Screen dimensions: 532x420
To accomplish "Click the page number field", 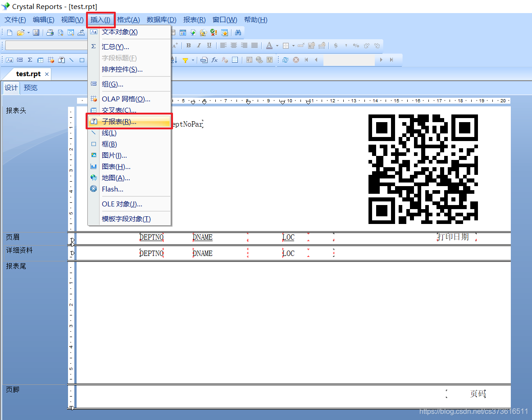I will [349, 60].
